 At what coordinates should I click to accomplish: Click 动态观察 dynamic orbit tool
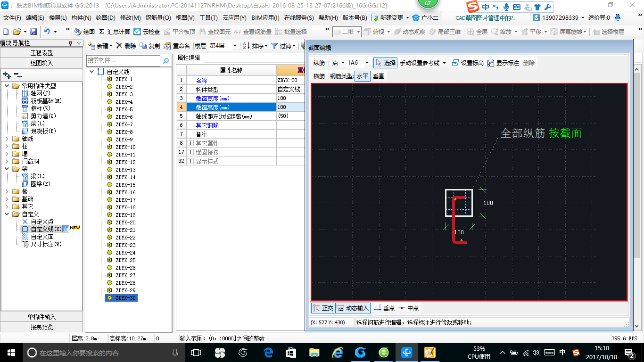coord(409,32)
